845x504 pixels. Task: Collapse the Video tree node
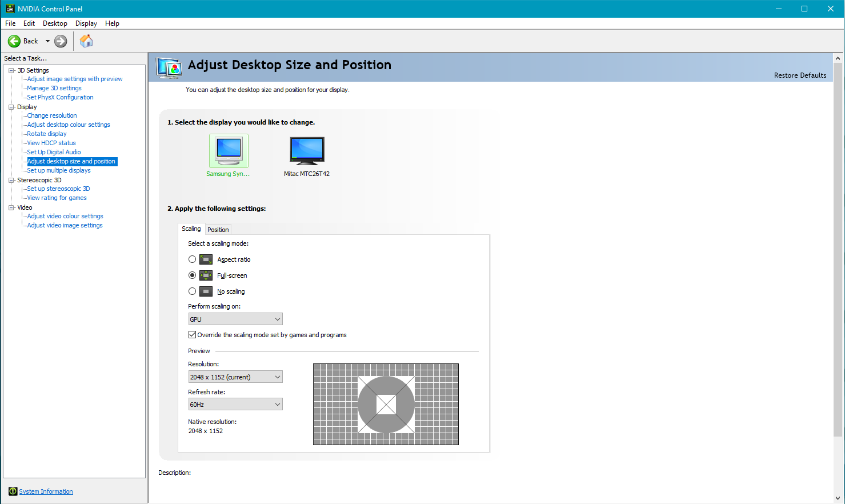pos(11,207)
